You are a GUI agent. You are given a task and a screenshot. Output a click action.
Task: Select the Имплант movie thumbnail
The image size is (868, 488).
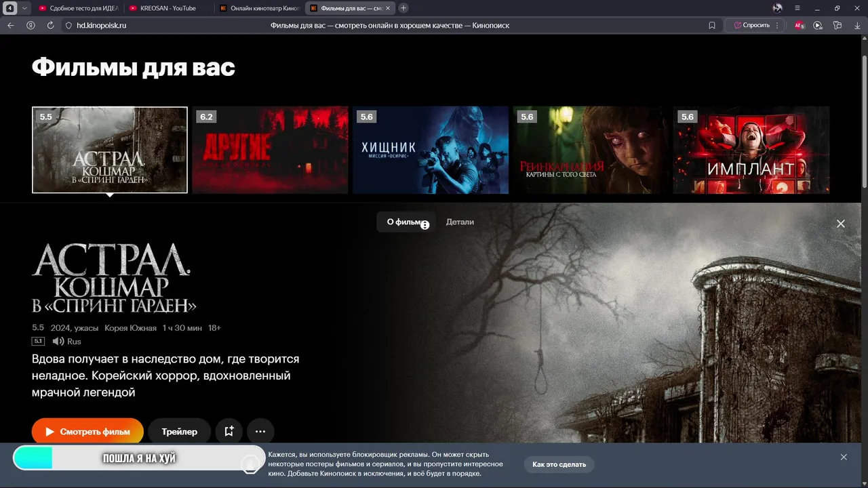coord(751,150)
